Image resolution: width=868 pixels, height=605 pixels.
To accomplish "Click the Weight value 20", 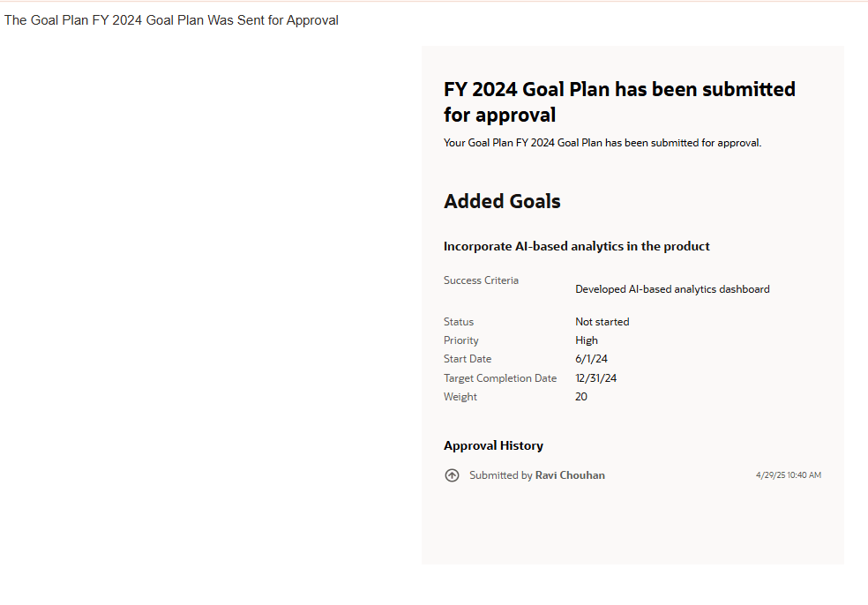I will click(x=581, y=397).
